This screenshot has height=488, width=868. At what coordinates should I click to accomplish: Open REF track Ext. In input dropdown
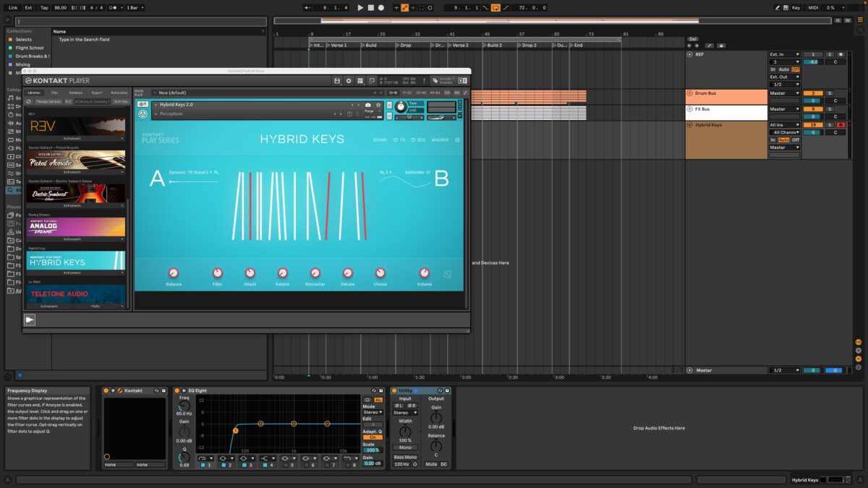click(x=785, y=54)
